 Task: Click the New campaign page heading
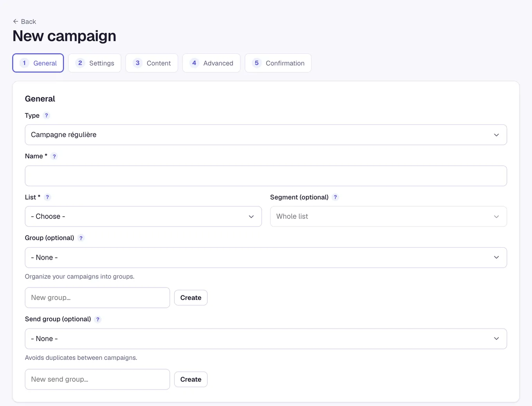tap(65, 36)
